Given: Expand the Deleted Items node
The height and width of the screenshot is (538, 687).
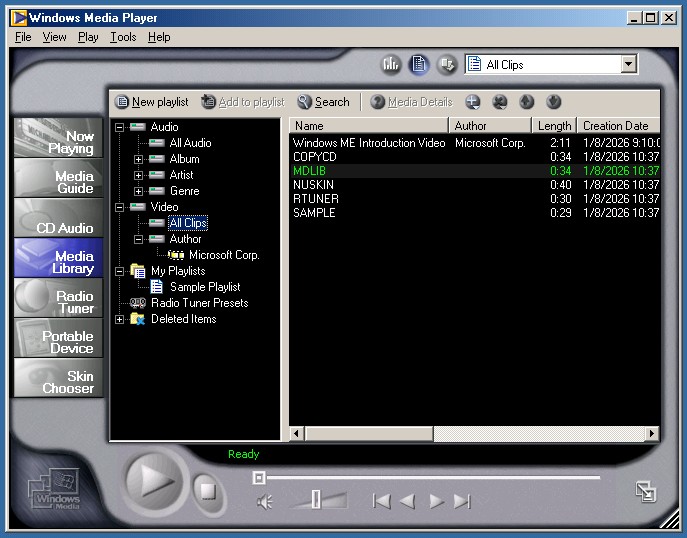Looking at the screenshot, I should [119, 320].
